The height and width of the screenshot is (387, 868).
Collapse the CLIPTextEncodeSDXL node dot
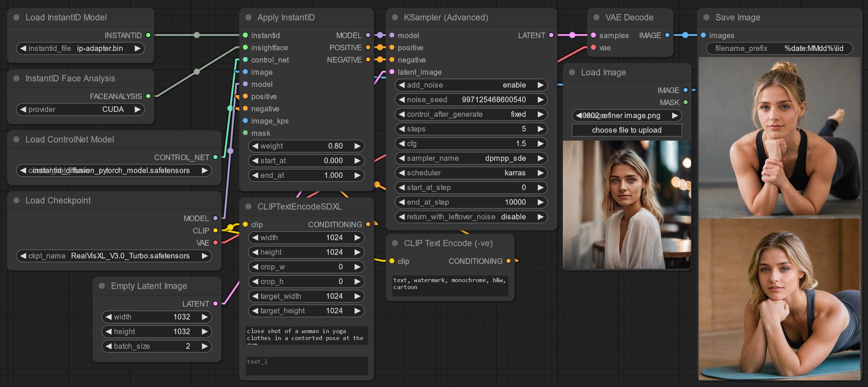pos(248,207)
